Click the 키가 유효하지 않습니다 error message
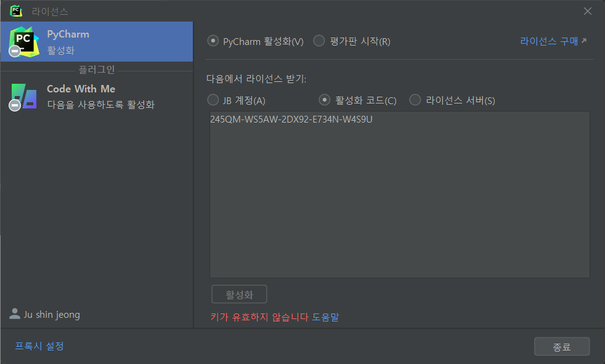The image size is (605, 364). (x=259, y=317)
